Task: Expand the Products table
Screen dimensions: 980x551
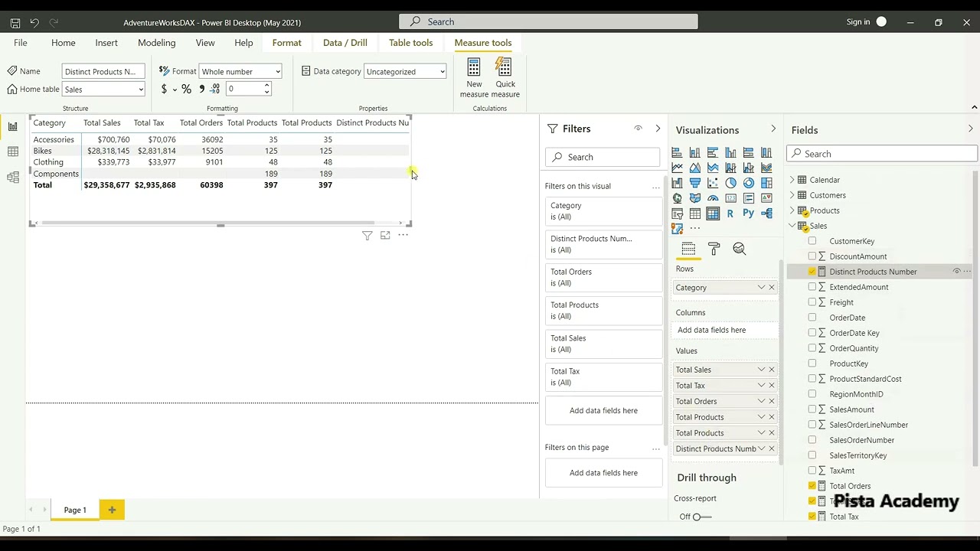Action: point(792,210)
